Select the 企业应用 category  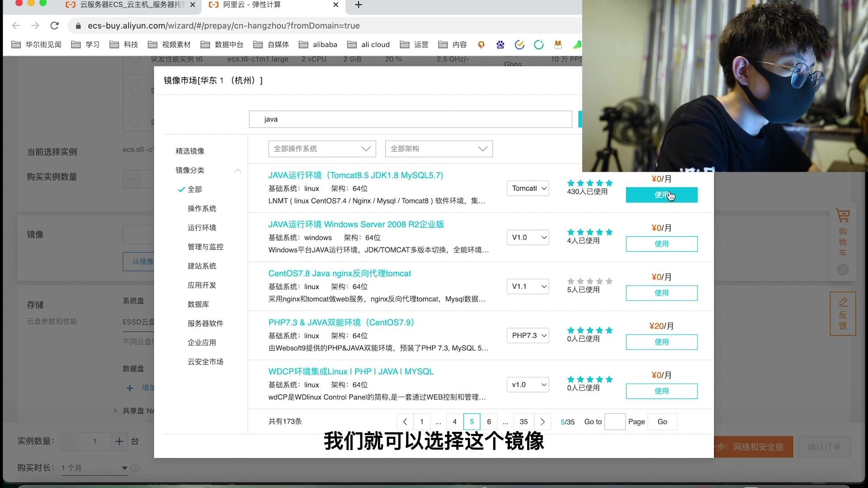tap(202, 343)
